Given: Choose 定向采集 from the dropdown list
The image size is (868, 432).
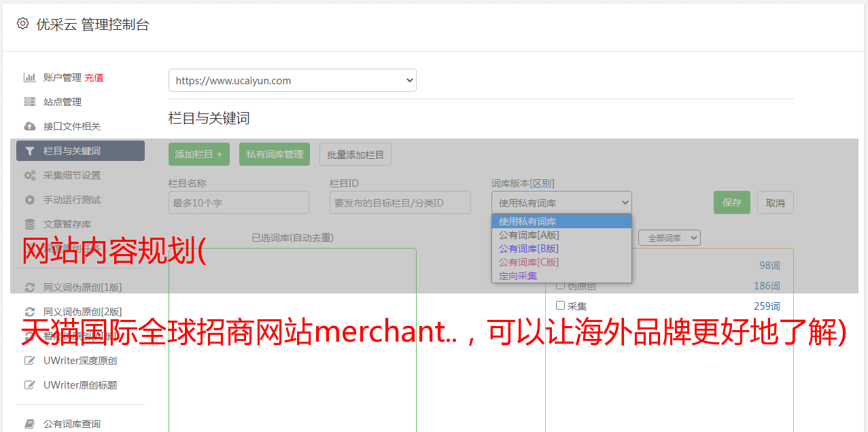Looking at the screenshot, I should [x=561, y=276].
